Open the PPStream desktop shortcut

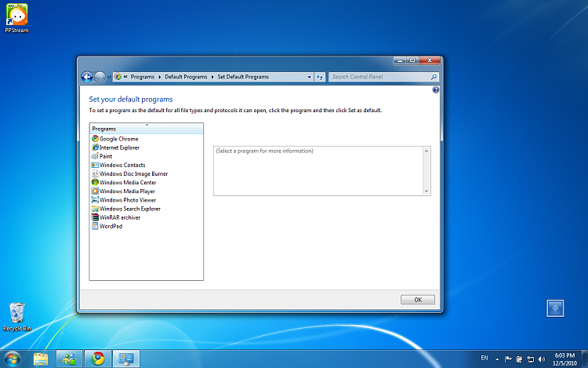[x=16, y=18]
